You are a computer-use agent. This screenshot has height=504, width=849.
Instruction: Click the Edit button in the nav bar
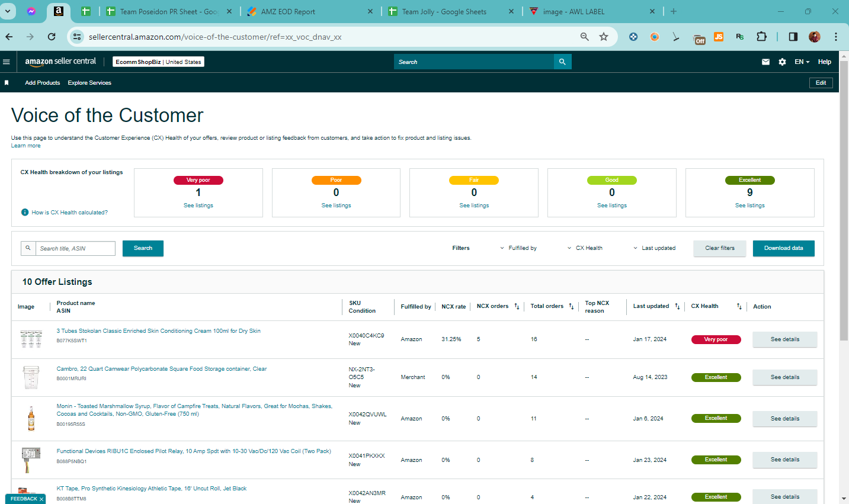(x=821, y=83)
